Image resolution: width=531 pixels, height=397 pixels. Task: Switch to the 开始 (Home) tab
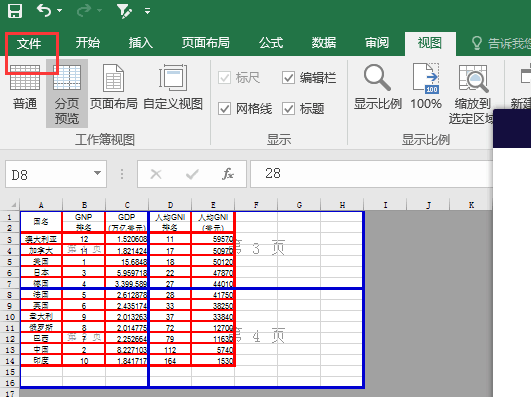pos(88,43)
